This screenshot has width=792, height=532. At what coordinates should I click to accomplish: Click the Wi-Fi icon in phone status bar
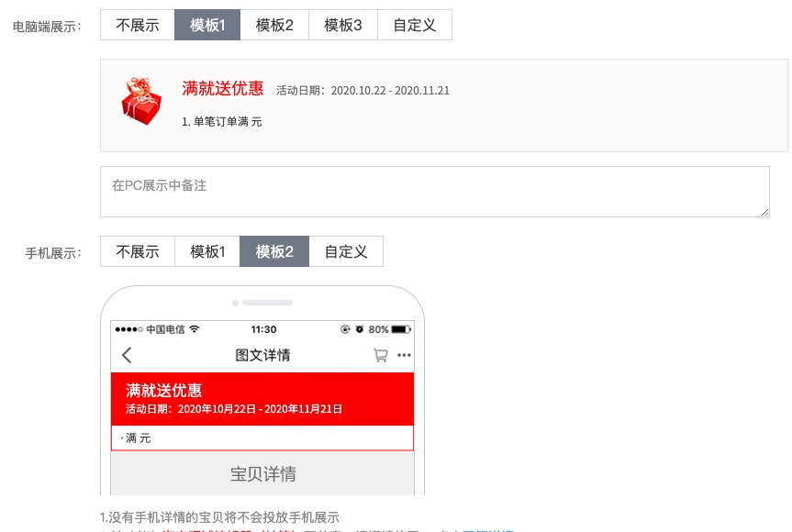[194, 329]
